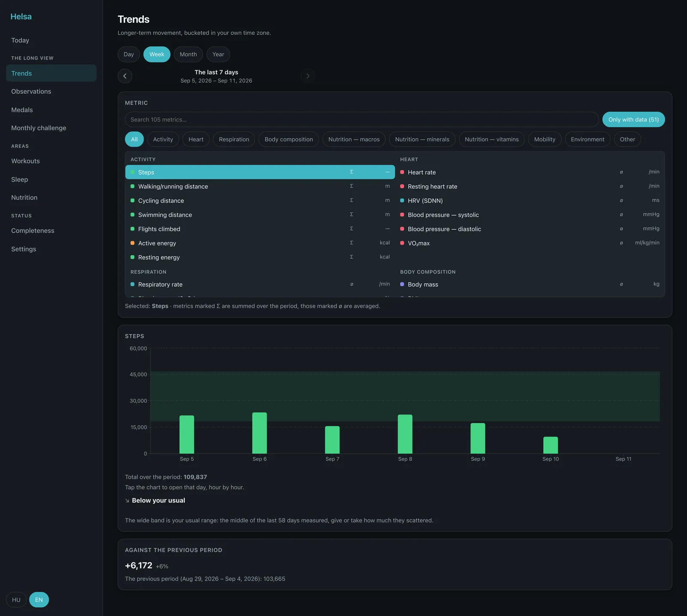
Task: Focus the Search 105 metrics field
Action: [x=362, y=119]
